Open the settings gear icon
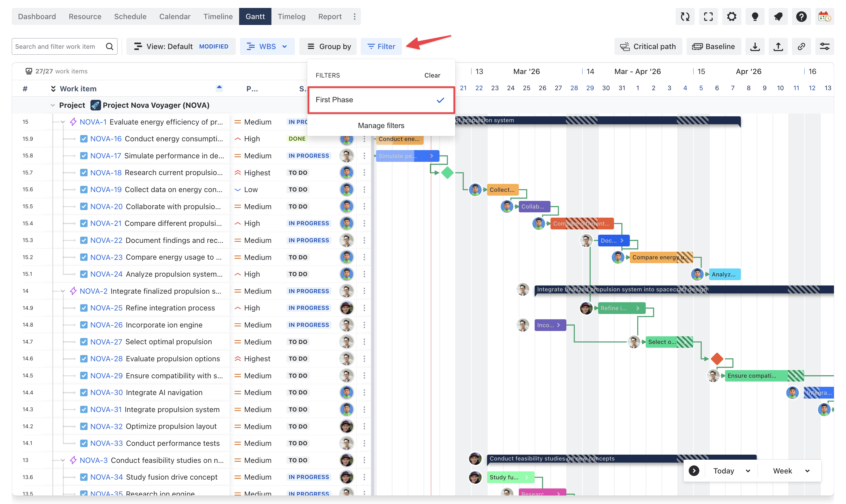This screenshot has width=846, height=504. [x=731, y=16]
